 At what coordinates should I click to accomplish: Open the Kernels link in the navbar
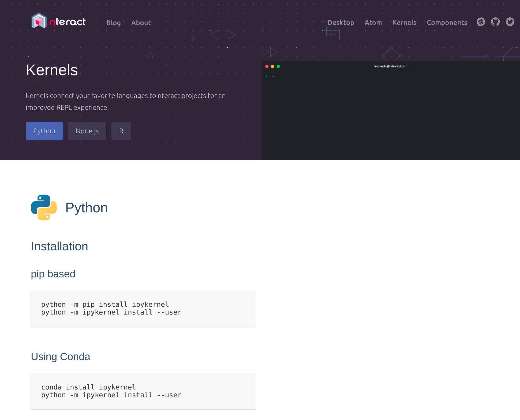pyautogui.click(x=404, y=23)
